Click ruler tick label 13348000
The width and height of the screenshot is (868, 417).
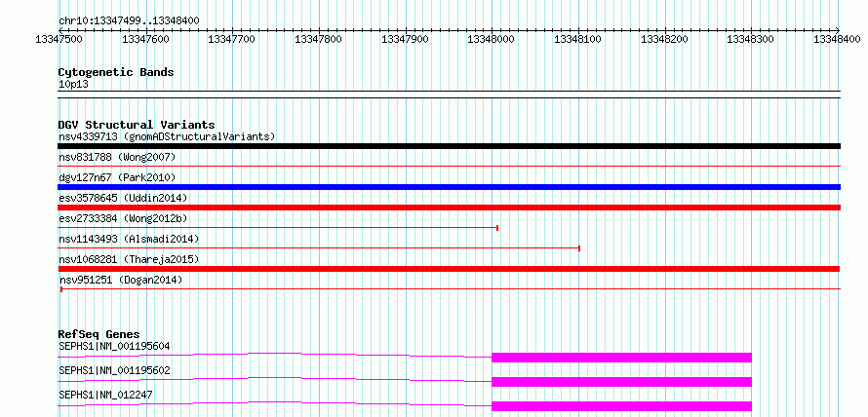click(x=492, y=39)
